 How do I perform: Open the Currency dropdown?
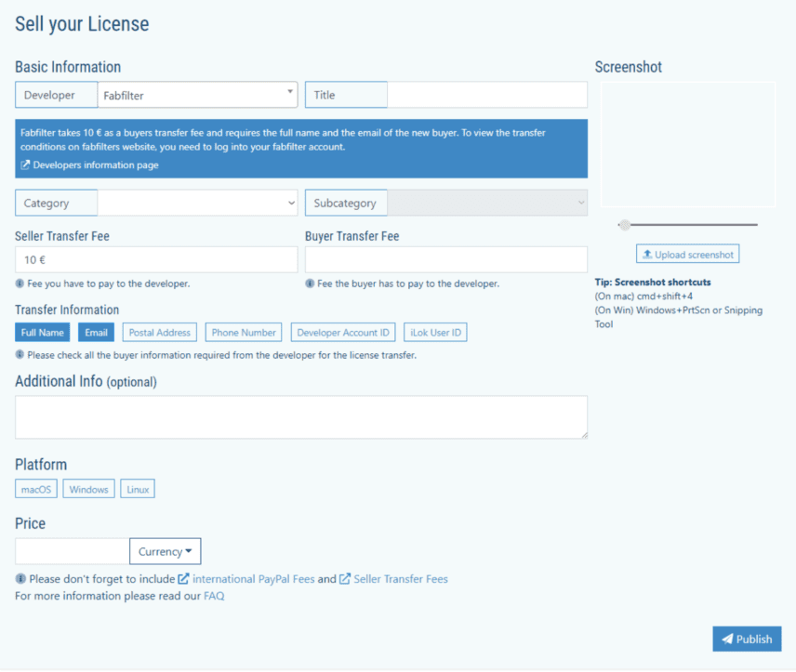click(x=166, y=551)
